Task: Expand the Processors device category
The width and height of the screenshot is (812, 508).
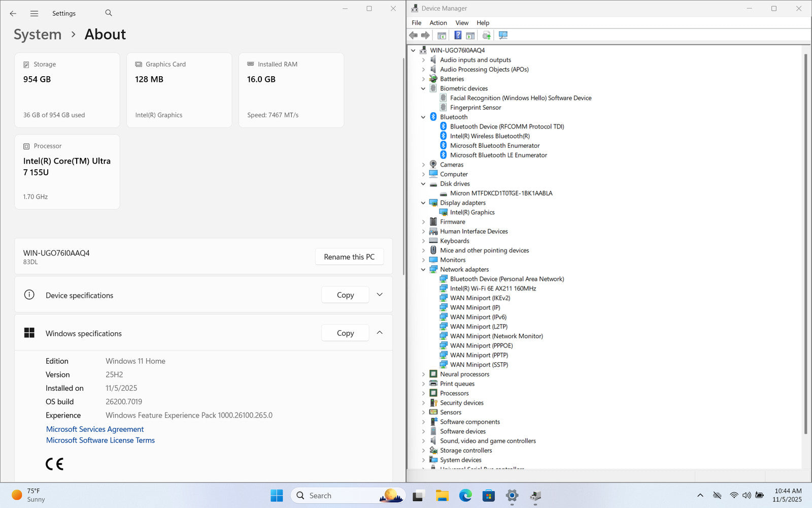Action: [x=423, y=393]
